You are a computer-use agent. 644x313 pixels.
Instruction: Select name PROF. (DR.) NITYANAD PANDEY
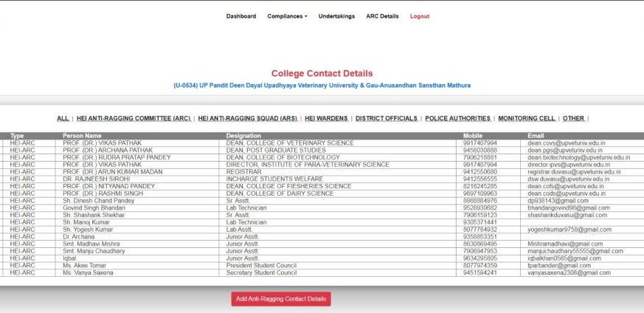pos(109,186)
